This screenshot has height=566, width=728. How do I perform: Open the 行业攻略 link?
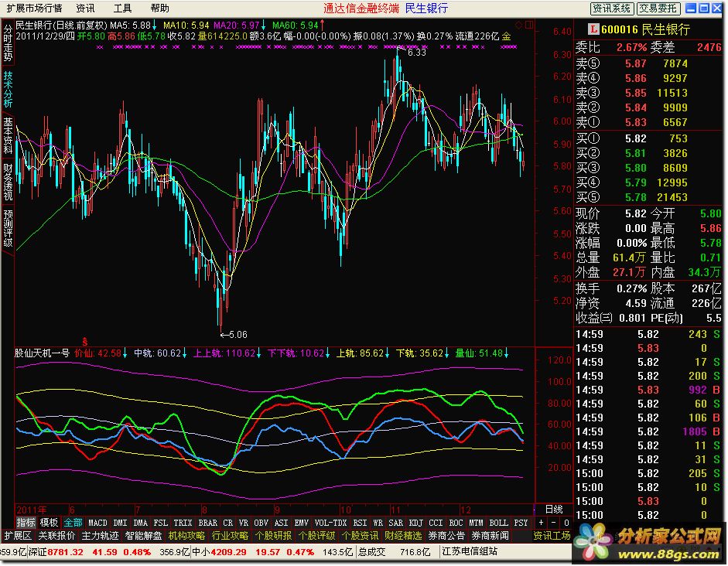(x=231, y=536)
